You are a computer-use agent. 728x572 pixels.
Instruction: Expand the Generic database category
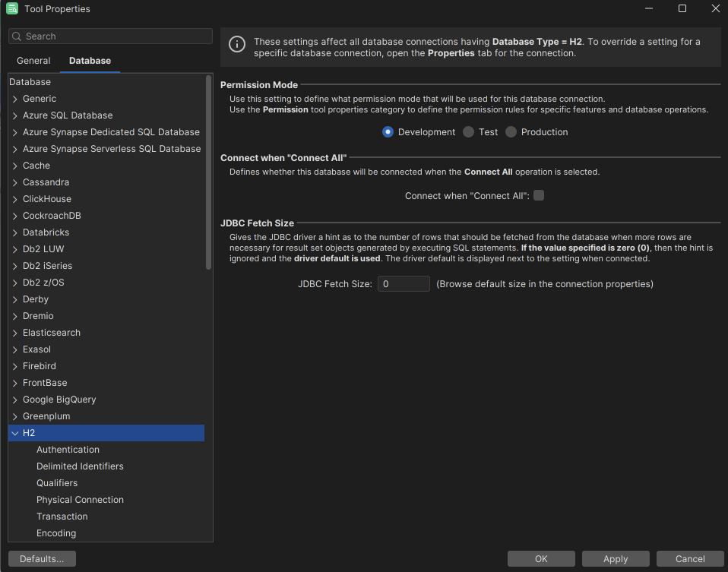[15, 98]
